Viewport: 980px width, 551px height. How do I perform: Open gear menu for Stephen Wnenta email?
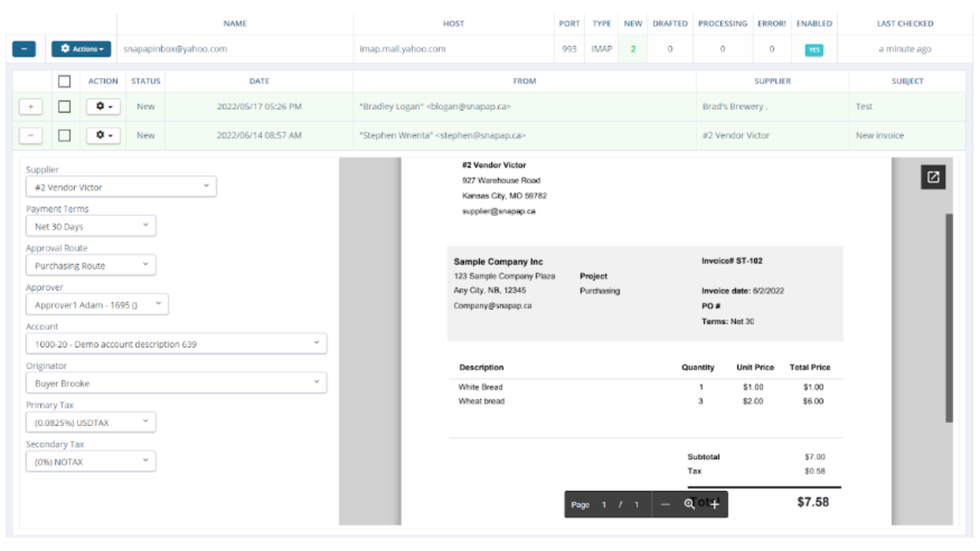(103, 135)
